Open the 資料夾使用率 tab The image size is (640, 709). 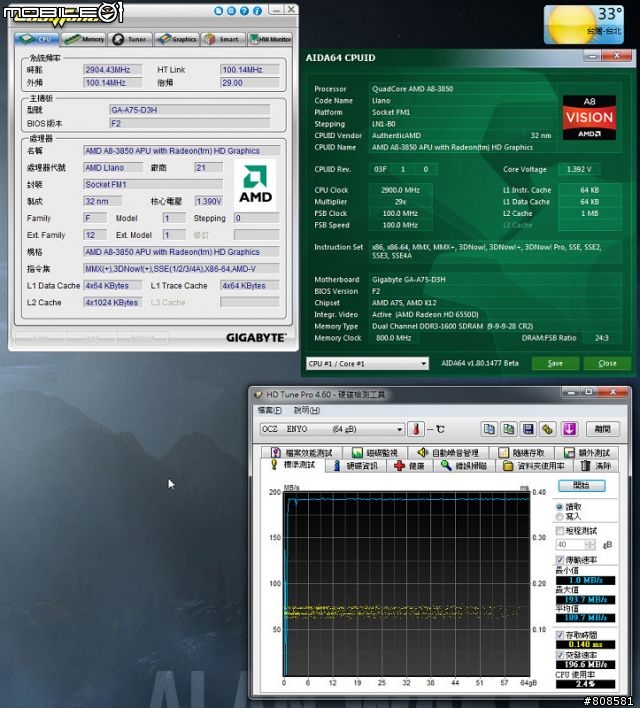click(535, 466)
